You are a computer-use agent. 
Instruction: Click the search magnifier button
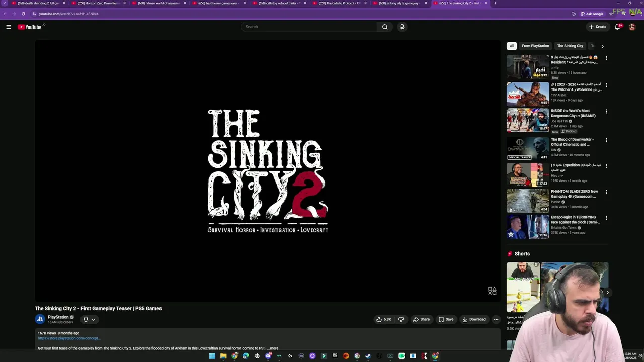pyautogui.click(x=385, y=27)
